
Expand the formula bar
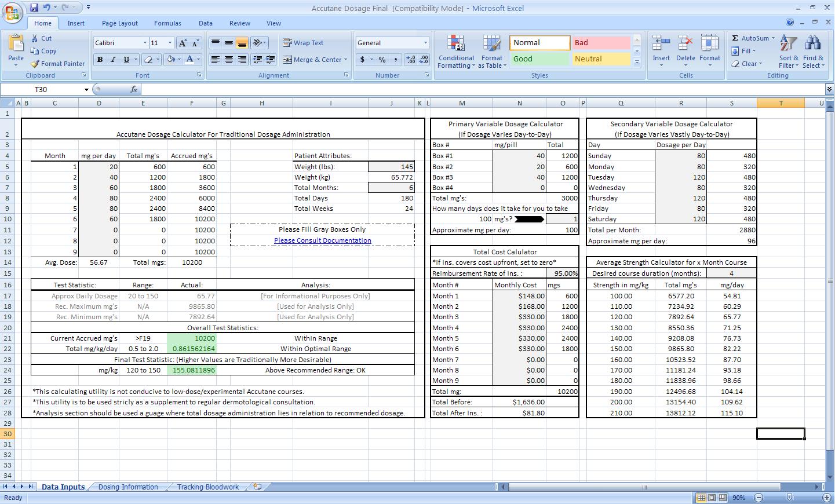coord(829,89)
